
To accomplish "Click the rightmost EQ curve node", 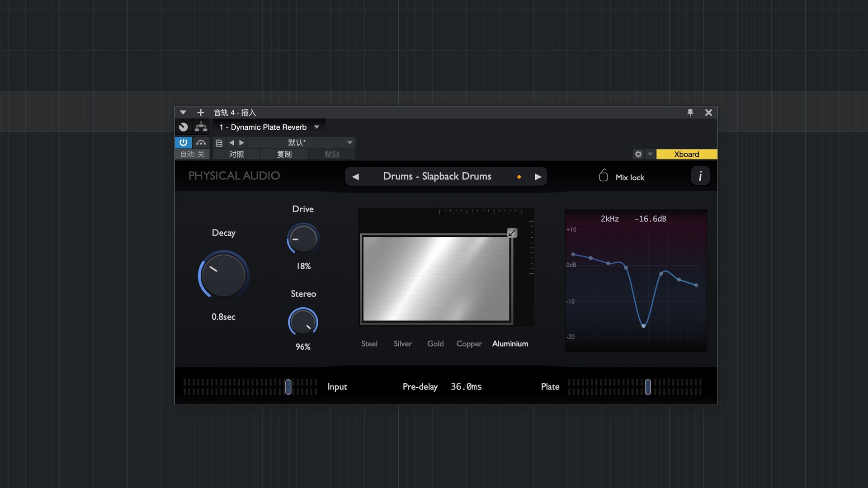I will 696,285.
